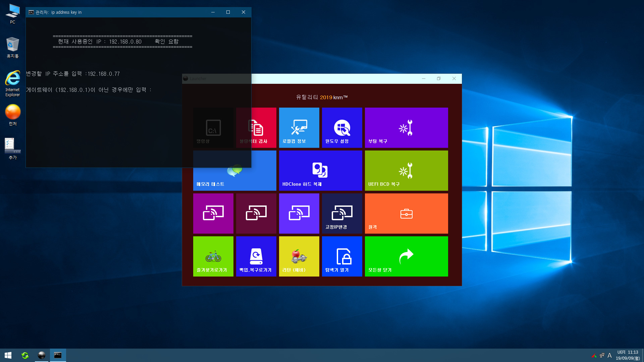Click the green refresh arrows taskbar icon
This screenshot has height=362, width=644.
click(25, 355)
